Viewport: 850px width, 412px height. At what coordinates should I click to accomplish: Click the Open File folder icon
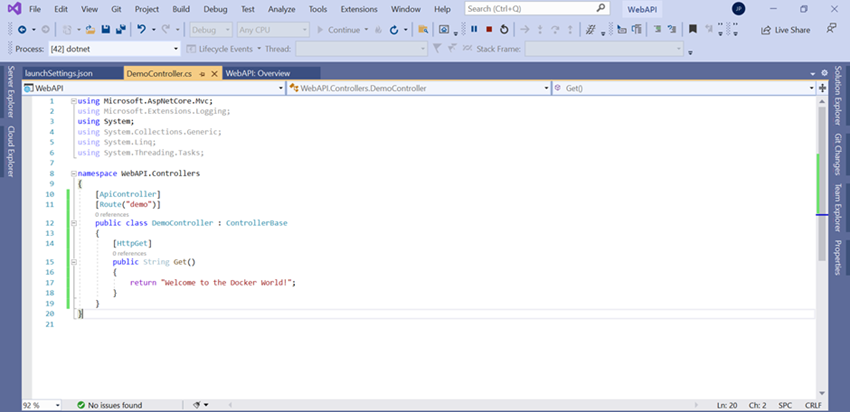pos(91,30)
